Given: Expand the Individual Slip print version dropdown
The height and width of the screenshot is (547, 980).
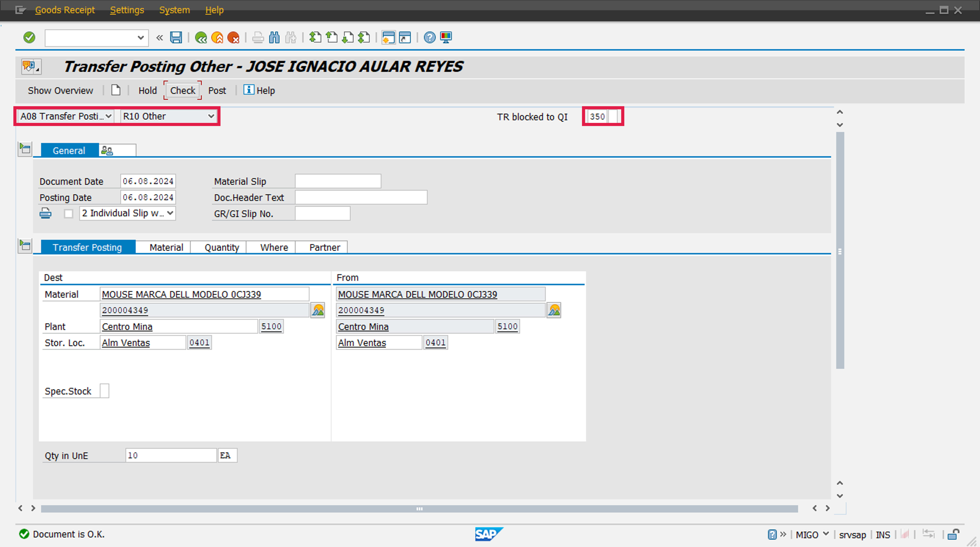Looking at the screenshot, I should click(170, 214).
